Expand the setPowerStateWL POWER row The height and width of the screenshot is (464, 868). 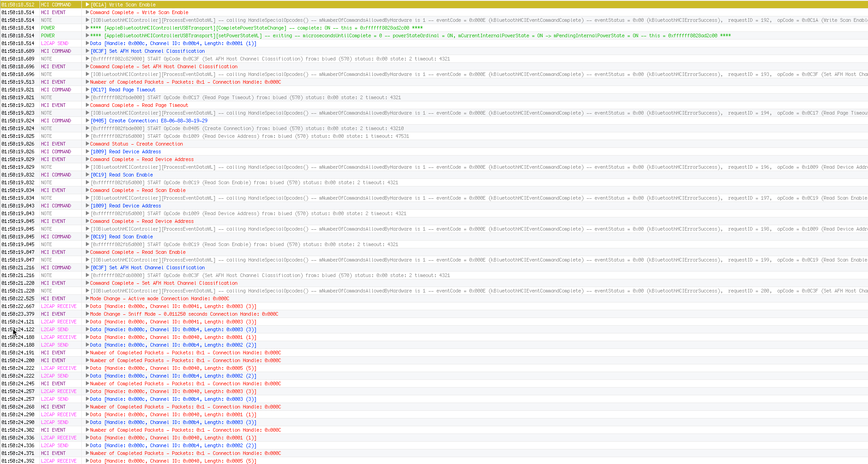click(x=88, y=35)
